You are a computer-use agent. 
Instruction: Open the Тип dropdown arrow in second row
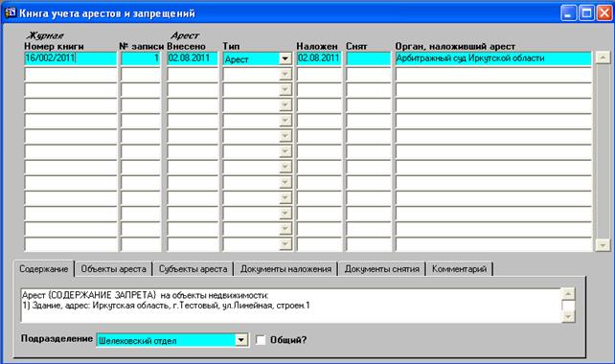point(285,75)
